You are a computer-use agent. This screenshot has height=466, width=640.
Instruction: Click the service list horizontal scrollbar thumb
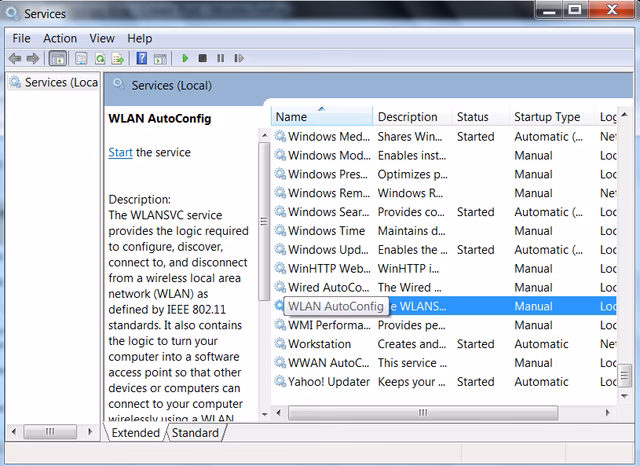423,413
